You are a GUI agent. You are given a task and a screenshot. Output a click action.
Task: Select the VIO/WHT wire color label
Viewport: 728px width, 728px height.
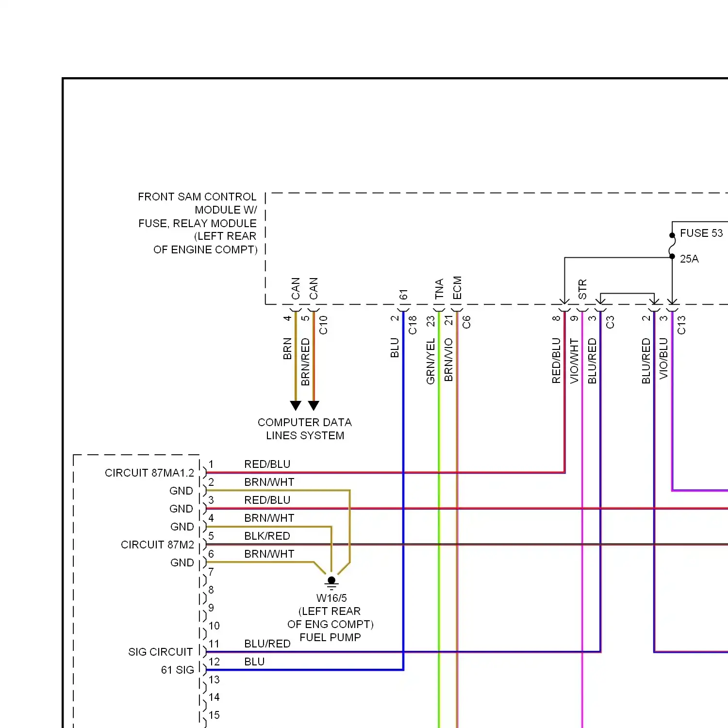pyautogui.click(x=574, y=361)
